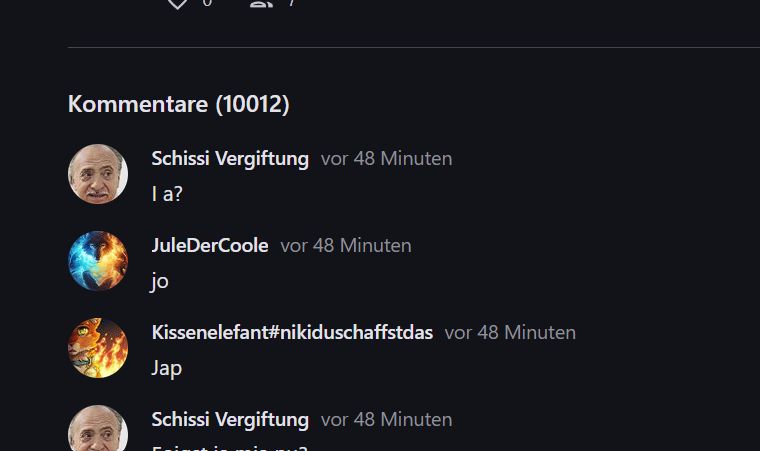This screenshot has height=451, width=760.
Task: Select the lowest Schissi Vergiftung username
Action: pyautogui.click(x=230, y=420)
